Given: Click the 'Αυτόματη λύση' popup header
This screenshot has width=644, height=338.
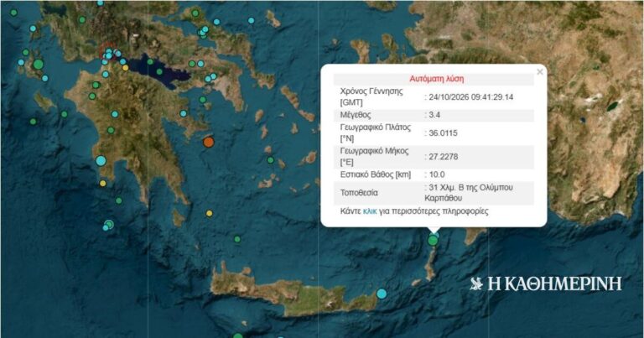Looking at the screenshot, I should click(436, 79).
